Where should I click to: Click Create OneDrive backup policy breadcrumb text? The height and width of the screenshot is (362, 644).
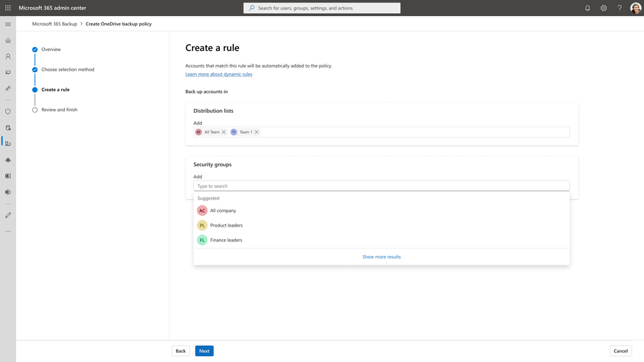(119, 24)
